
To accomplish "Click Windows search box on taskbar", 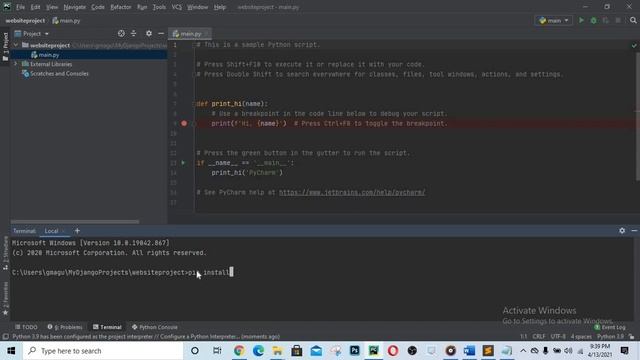I will coord(103,351).
